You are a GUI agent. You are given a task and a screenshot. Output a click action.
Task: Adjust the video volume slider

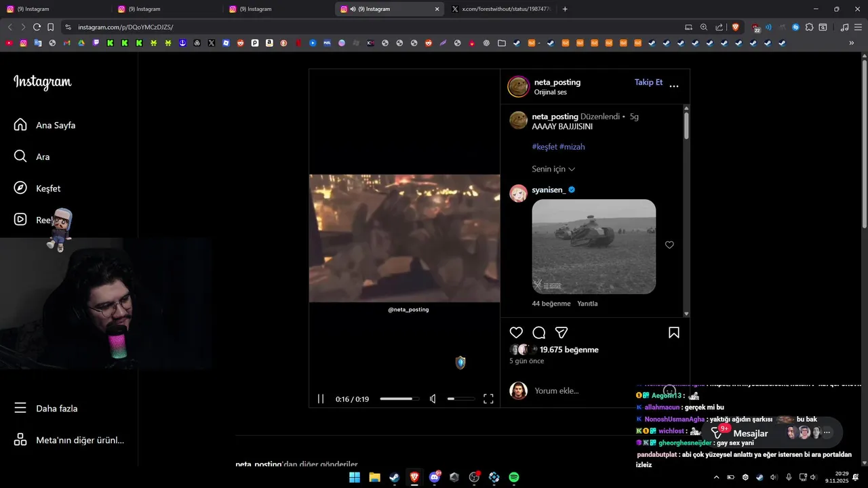click(461, 399)
